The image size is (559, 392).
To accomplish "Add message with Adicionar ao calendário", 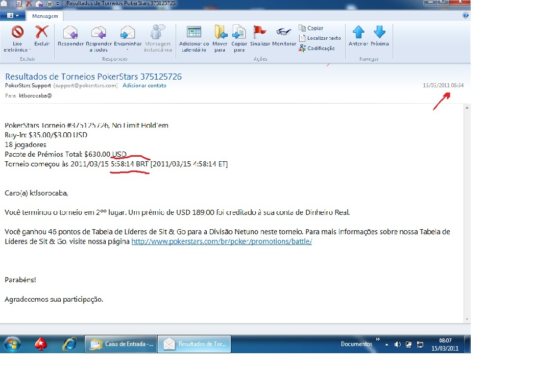I will pos(194,38).
